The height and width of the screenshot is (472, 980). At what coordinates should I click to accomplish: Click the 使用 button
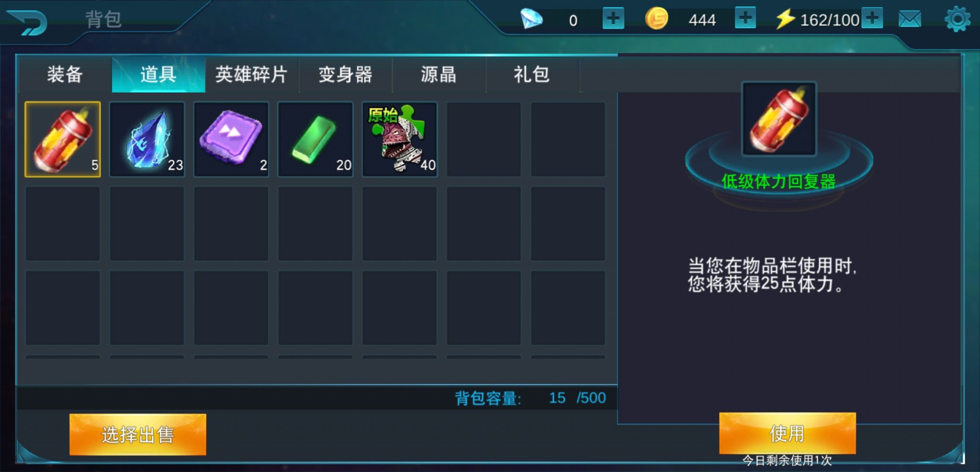787,434
